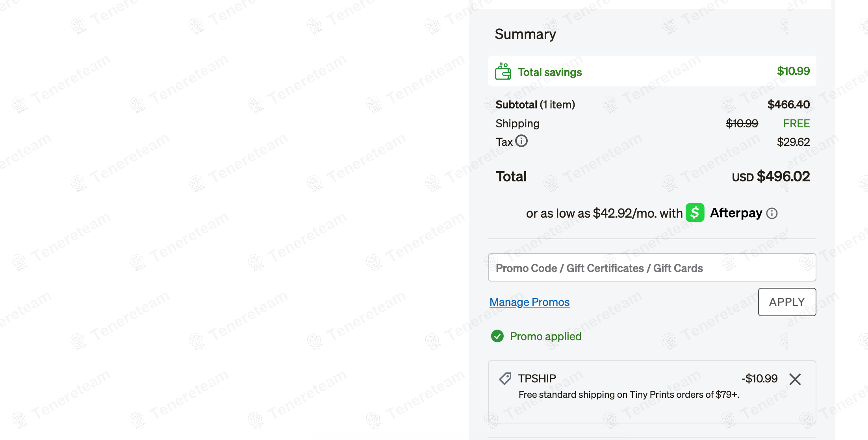
Task: Click the Summary heading
Action: pos(525,34)
